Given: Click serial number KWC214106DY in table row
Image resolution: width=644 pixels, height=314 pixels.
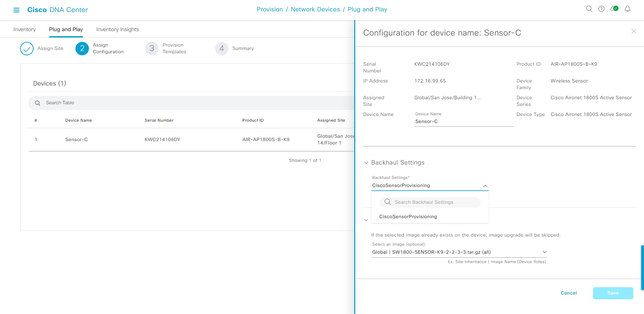Looking at the screenshot, I should tap(162, 139).
